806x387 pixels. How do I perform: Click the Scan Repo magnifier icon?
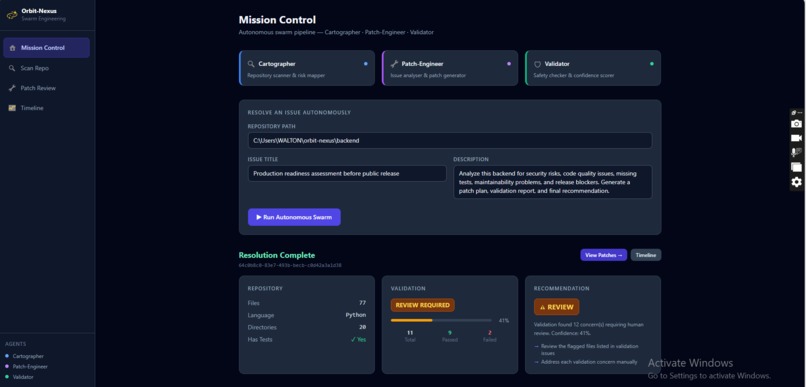tap(12, 68)
